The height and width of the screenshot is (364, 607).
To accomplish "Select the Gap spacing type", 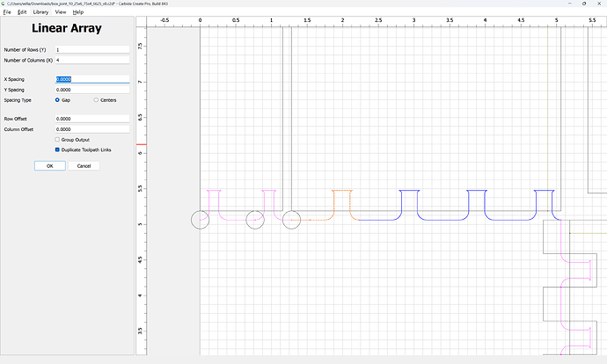I will 57,100.
